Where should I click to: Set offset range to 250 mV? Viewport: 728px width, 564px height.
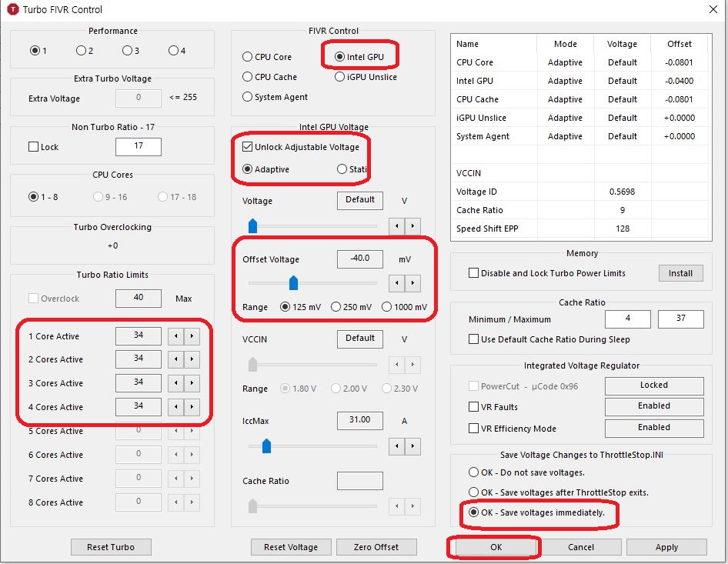(x=351, y=307)
